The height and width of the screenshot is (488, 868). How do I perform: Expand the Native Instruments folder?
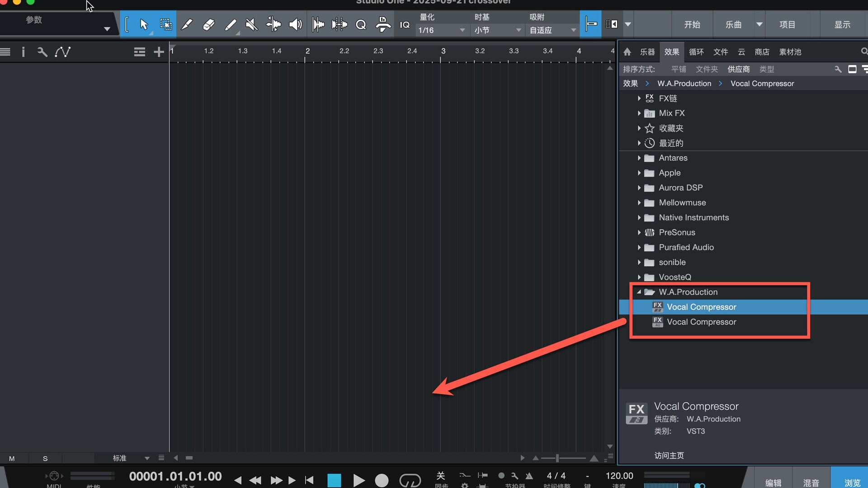click(639, 217)
